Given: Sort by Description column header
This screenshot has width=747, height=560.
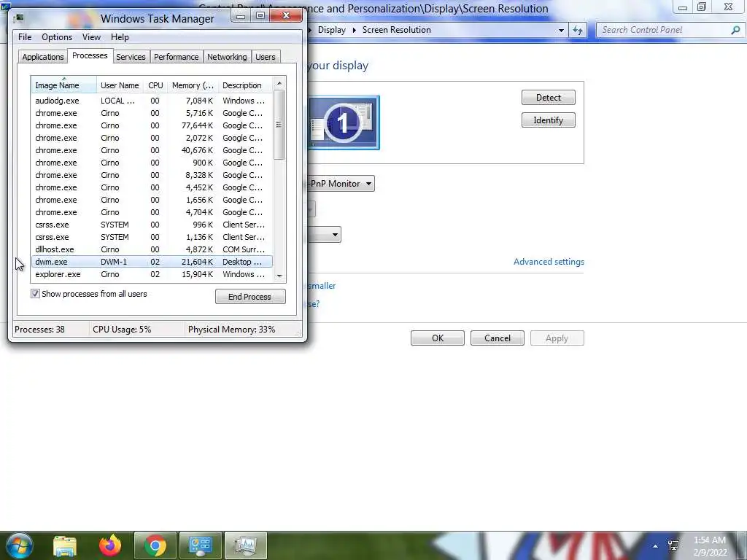Looking at the screenshot, I should (x=246, y=85).
